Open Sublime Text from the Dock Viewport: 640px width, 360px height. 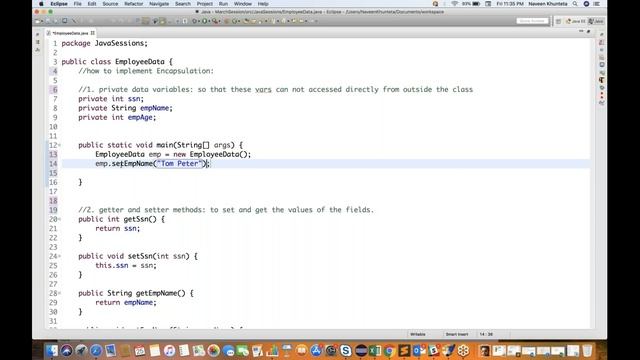404,351
